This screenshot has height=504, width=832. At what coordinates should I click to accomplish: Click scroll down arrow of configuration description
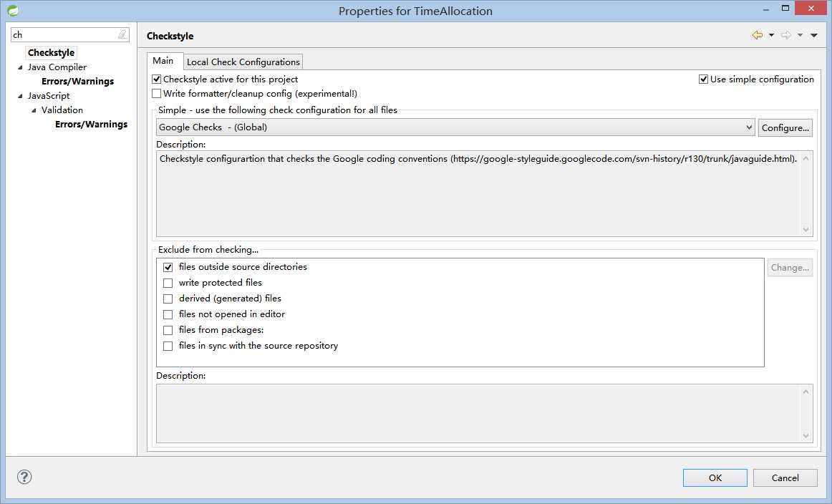point(806,230)
